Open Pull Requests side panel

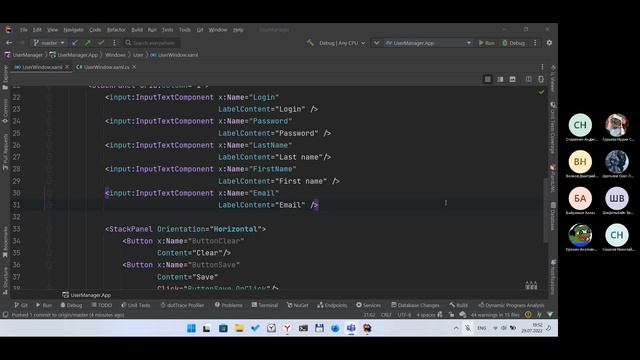tap(5, 151)
